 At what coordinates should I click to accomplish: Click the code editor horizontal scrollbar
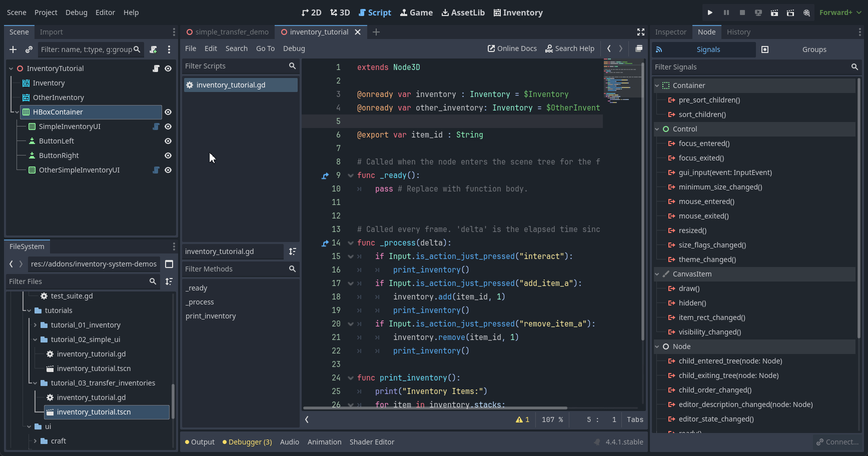[x=435, y=408]
